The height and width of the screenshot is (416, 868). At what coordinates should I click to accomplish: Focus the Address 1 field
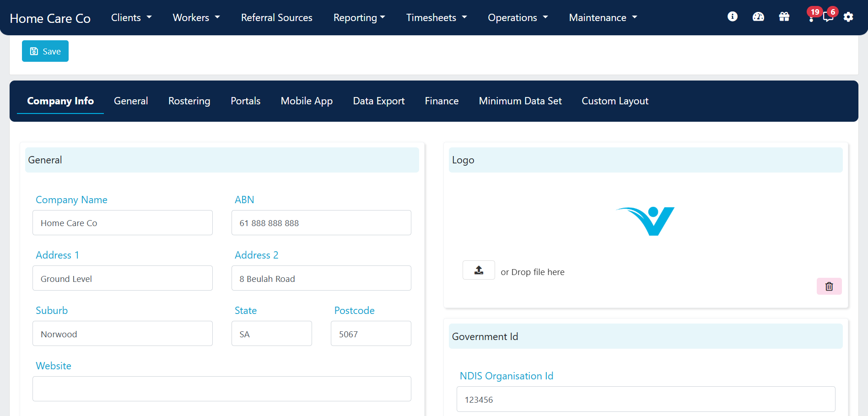click(x=123, y=278)
